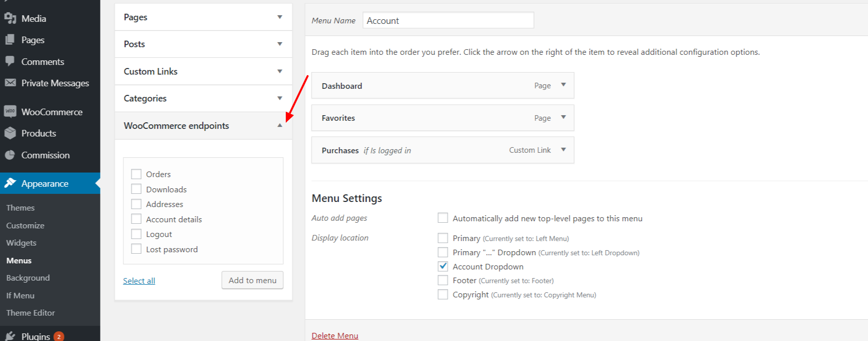Click the WooCommerce logo icon
The image size is (868, 341).
coord(10,112)
